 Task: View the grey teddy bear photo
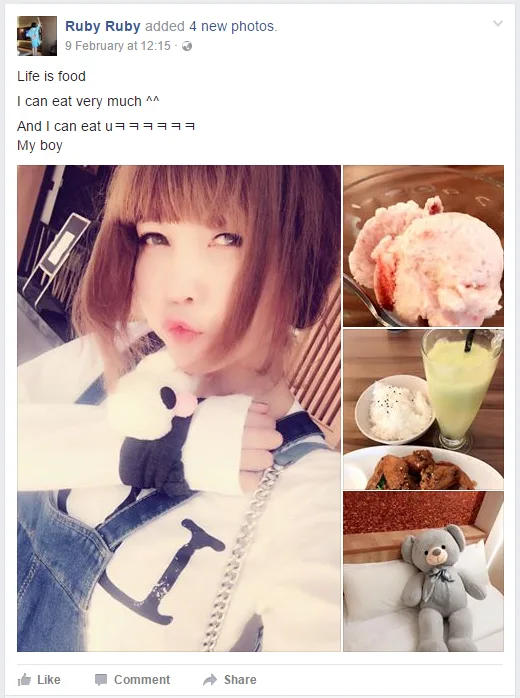pos(423,571)
